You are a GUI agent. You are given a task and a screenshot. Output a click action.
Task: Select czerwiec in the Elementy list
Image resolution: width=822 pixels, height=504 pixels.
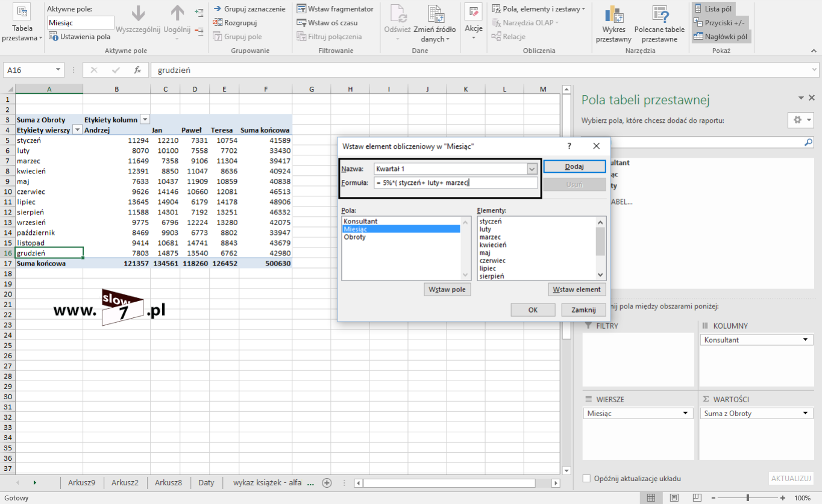492,260
